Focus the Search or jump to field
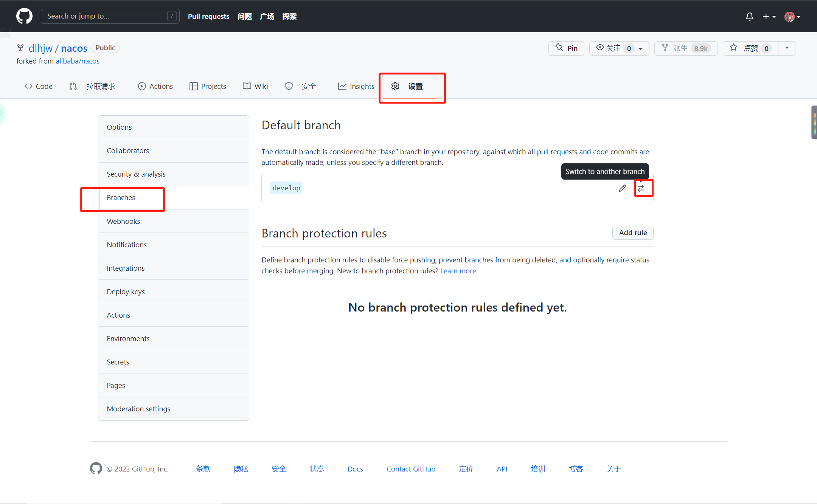The image size is (817, 504). [110, 16]
